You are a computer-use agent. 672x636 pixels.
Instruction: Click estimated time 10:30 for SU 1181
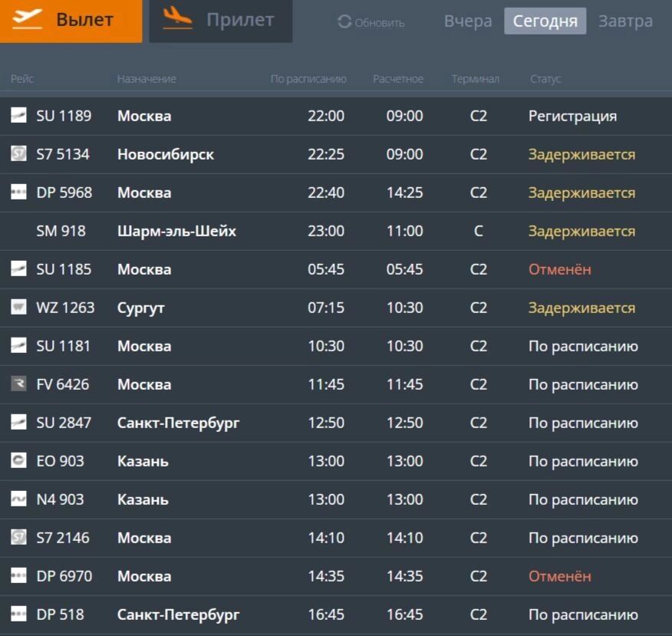tap(404, 346)
